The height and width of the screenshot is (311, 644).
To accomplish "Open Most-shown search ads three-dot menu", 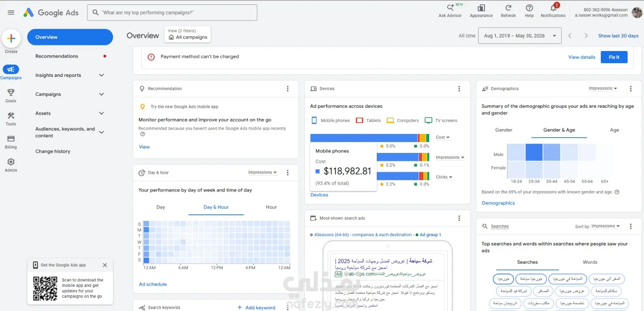I will 459,218.
